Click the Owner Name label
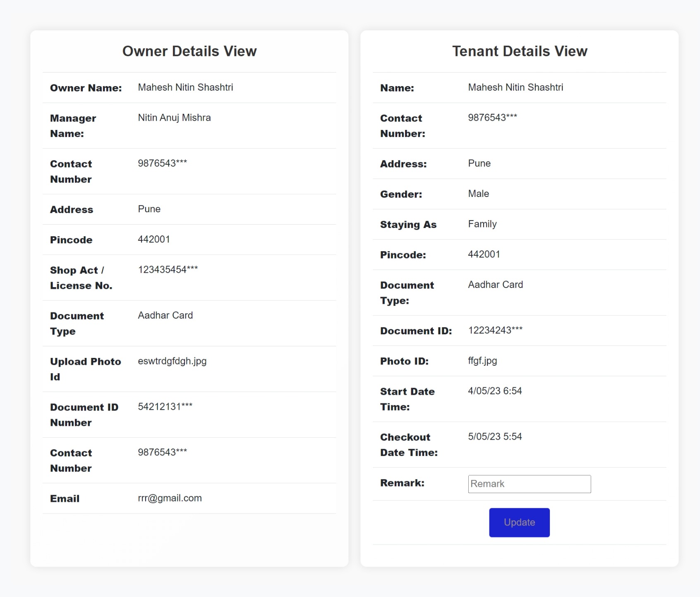Viewport: 700px width, 597px height. point(86,88)
